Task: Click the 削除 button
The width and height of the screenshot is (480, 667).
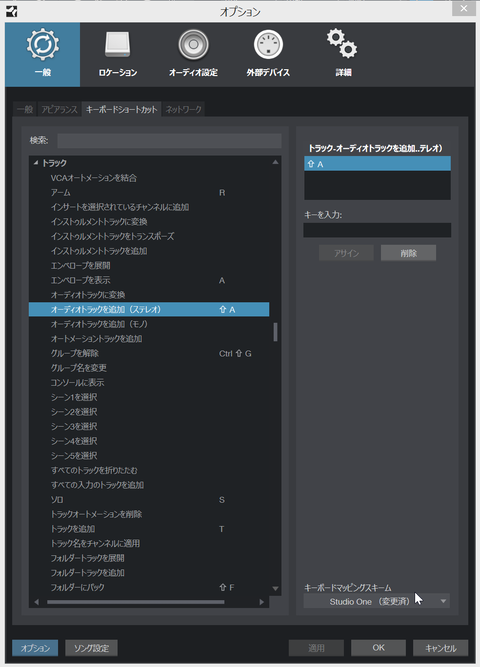Action: point(409,253)
